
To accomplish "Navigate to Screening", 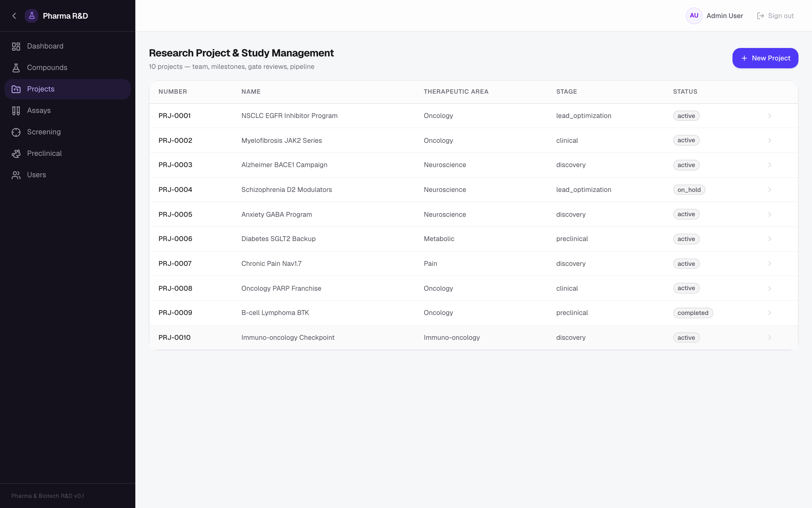I will point(68,132).
